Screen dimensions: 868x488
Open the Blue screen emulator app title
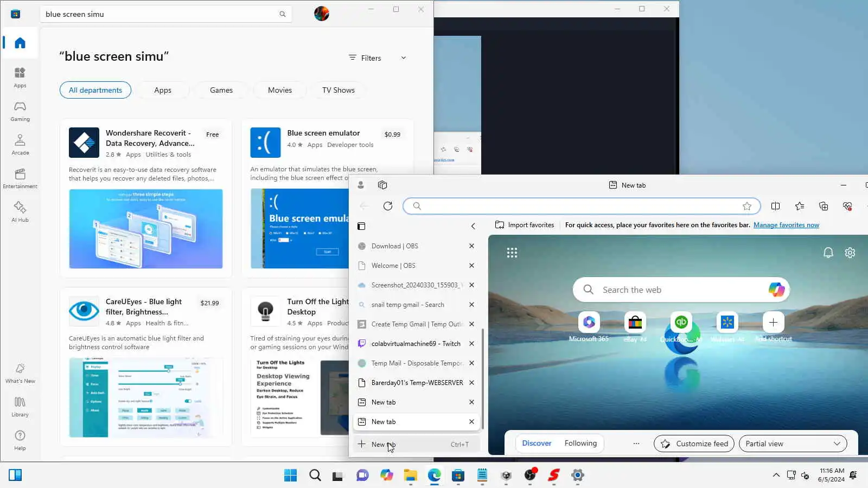point(323,133)
